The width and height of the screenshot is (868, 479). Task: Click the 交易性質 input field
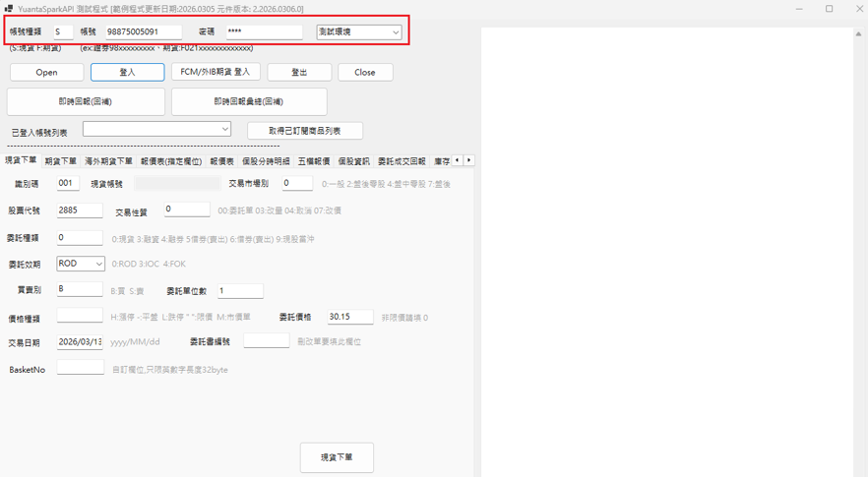(x=187, y=210)
